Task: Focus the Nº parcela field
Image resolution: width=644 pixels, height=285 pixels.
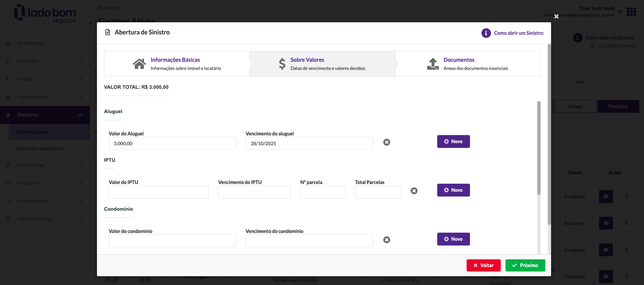Action: point(323,192)
